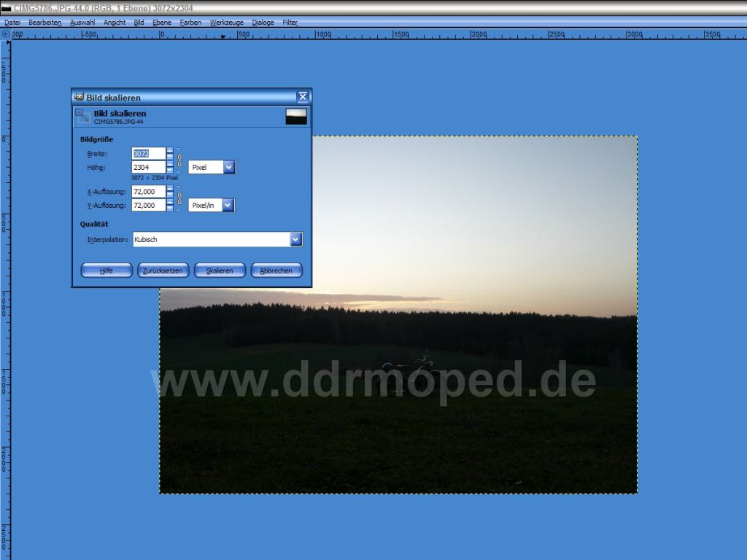747x560 pixels.
Task: Click the image preview thumbnail in dialog header
Action: (x=295, y=117)
